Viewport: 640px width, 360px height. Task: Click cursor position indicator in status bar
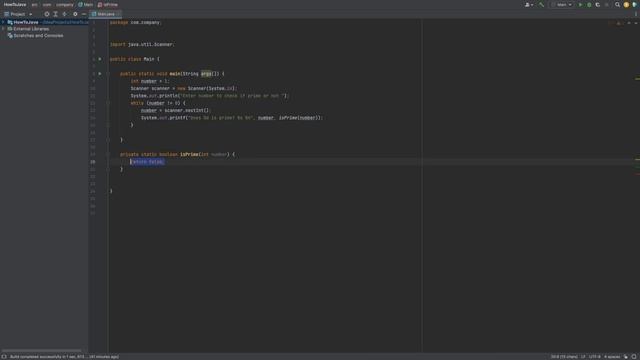pos(563,357)
